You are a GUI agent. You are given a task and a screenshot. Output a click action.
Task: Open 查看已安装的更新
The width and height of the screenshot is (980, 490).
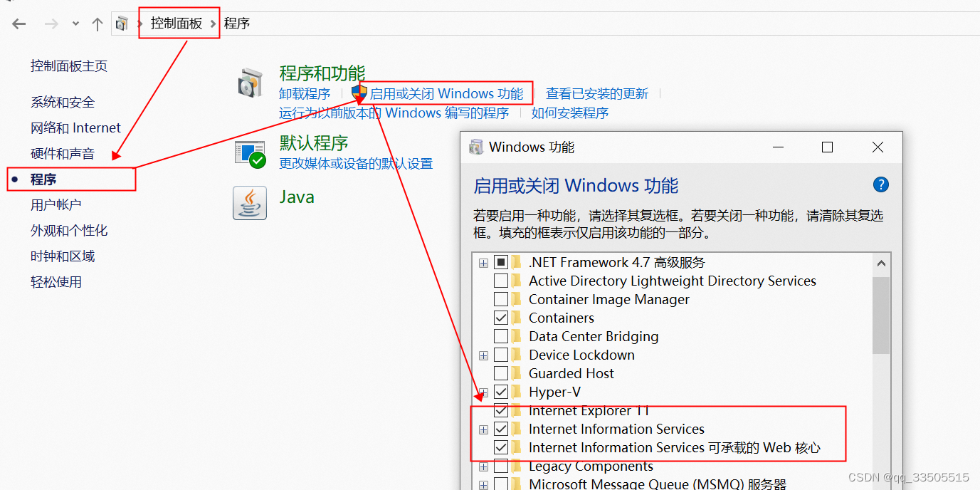(596, 93)
